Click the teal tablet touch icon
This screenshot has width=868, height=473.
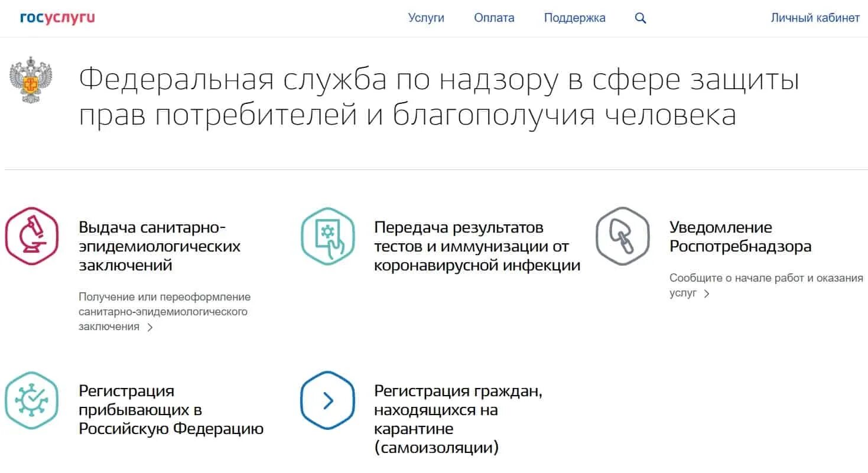click(x=327, y=236)
